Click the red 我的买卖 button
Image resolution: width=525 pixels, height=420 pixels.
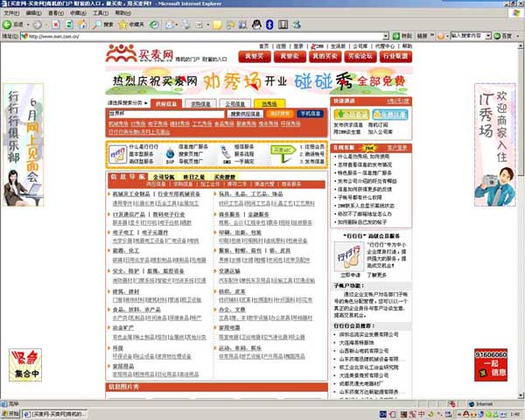(x=325, y=56)
